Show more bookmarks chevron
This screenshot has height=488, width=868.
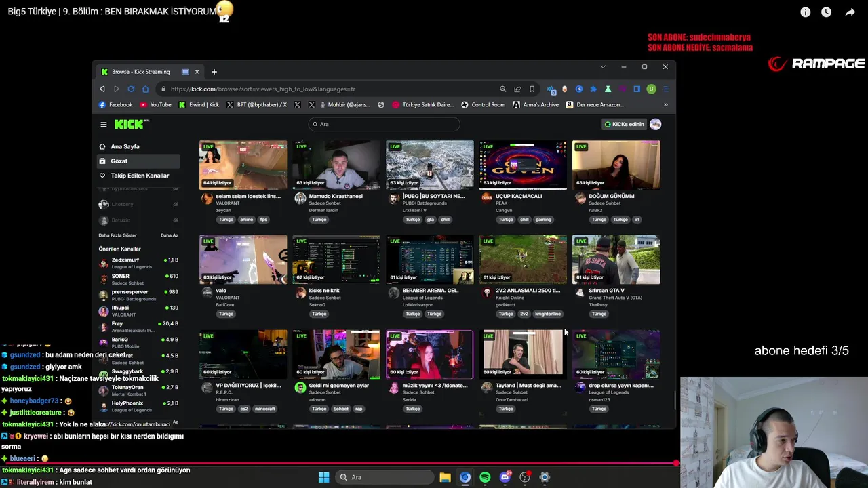coord(665,105)
